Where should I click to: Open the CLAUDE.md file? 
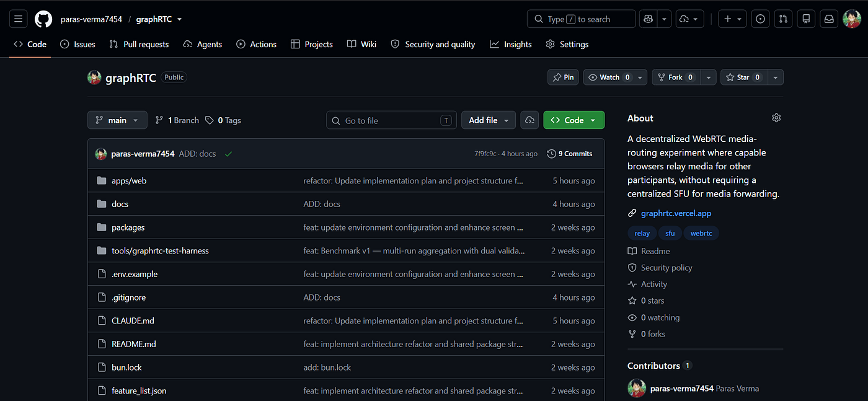point(133,321)
